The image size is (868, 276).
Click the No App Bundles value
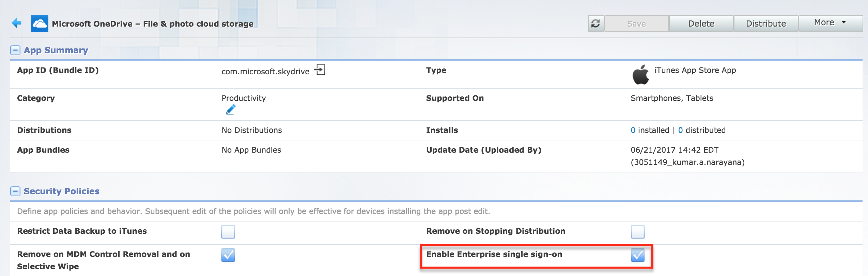coord(251,150)
